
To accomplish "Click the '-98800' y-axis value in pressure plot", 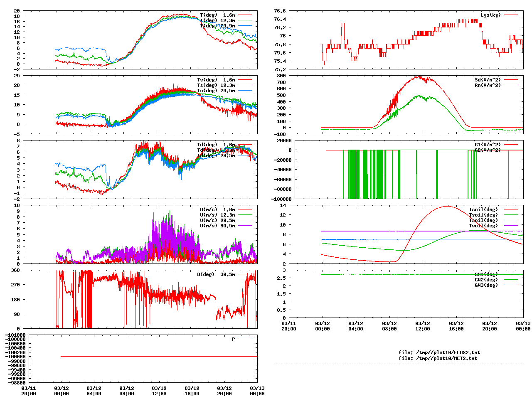I will click(x=17, y=383).
